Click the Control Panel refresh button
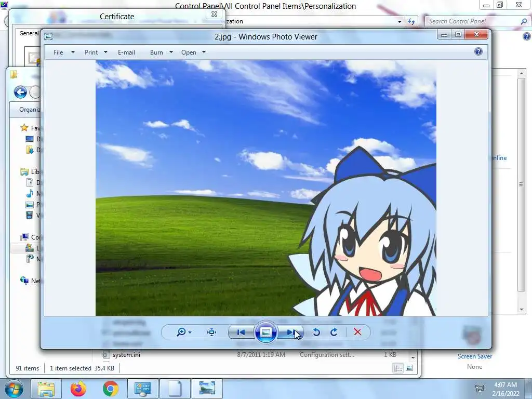This screenshot has height=399, width=532. 411,21
